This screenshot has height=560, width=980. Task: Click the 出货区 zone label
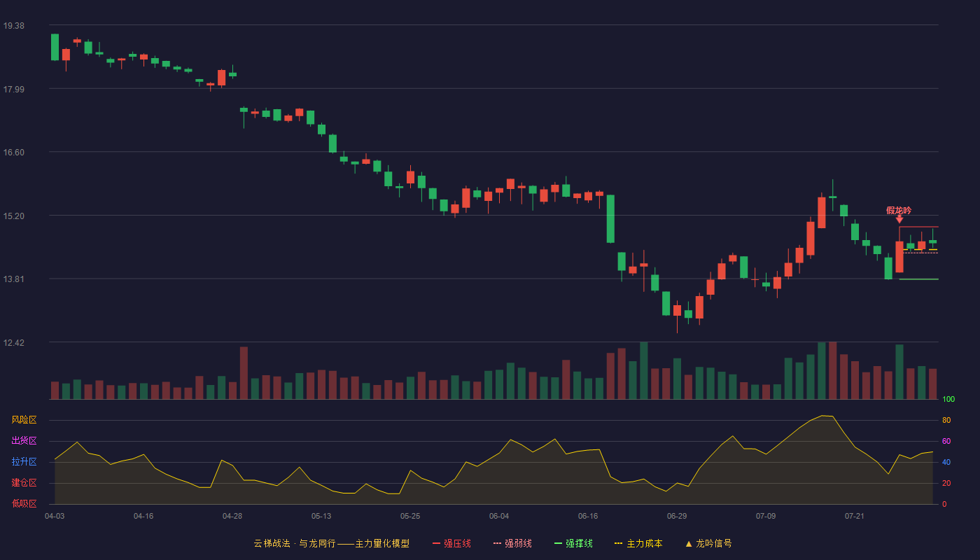click(24, 441)
